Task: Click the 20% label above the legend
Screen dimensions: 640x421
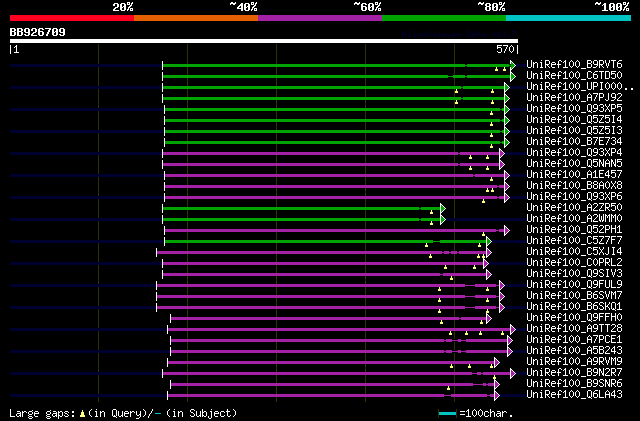Action: [x=123, y=7]
